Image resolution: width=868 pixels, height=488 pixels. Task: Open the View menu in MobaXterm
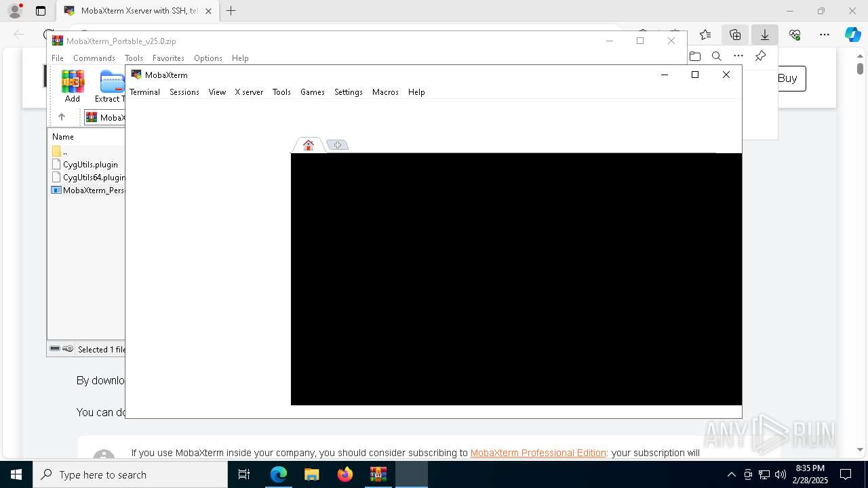pyautogui.click(x=217, y=92)
